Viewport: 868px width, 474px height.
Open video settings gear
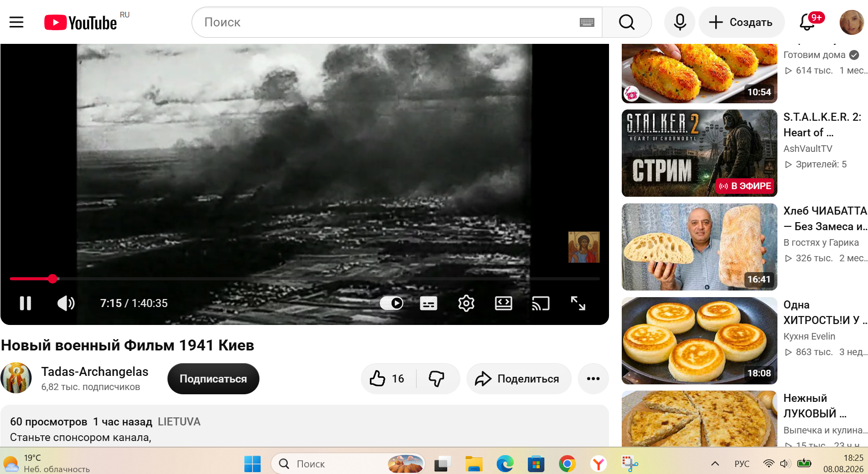coord(466,303)
